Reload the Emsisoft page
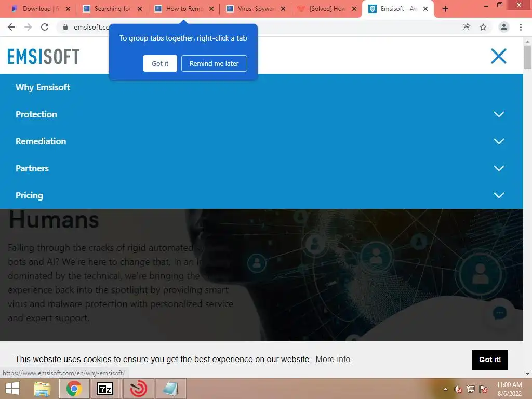The image size is (532, 399). [45, 27]
